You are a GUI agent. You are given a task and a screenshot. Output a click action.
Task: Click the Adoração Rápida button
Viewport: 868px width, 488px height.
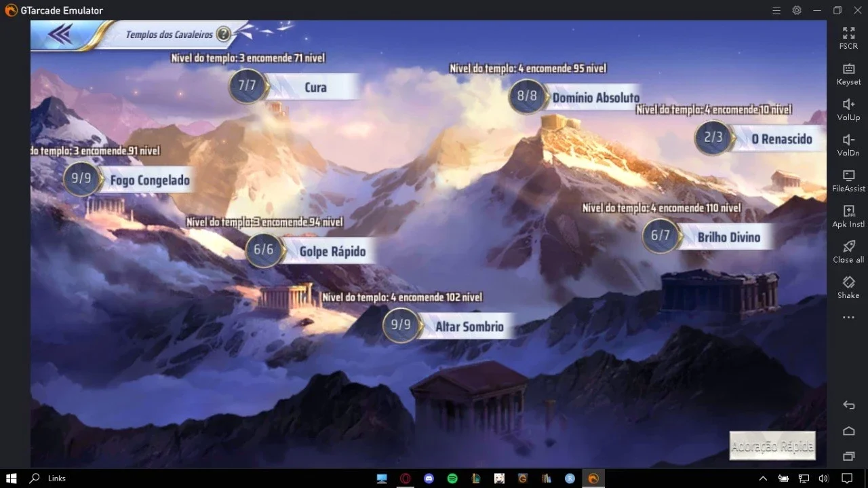pos(772,446)
